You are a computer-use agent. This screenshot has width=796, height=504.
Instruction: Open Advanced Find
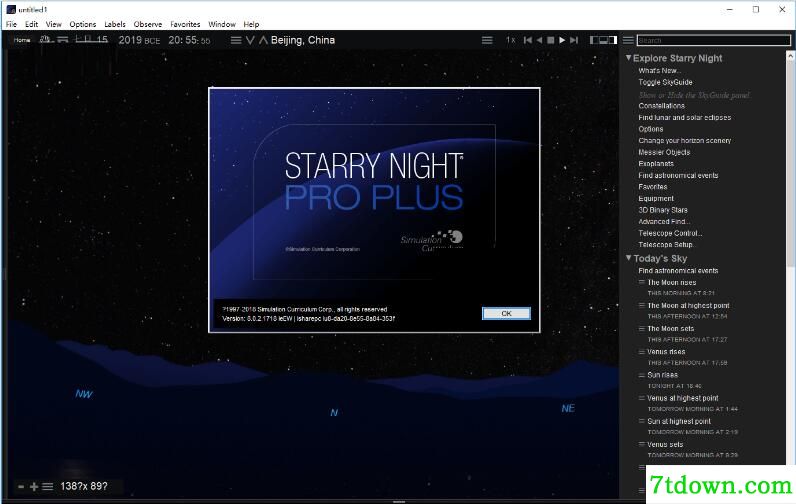(x=664, y=222)
